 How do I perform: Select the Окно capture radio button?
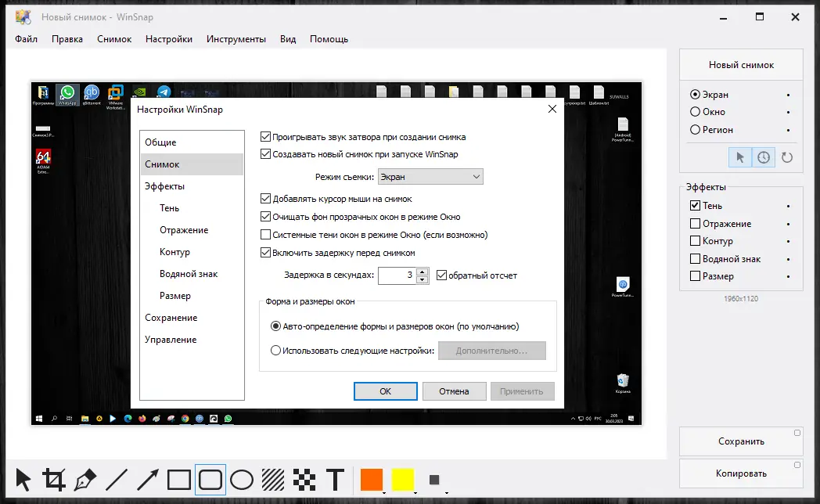[x=696, y=111]
